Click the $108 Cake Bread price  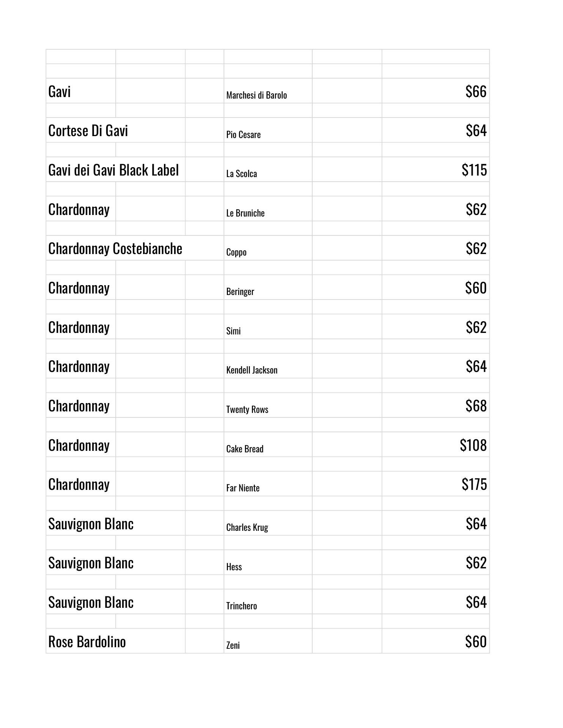(x=473, y=445)
